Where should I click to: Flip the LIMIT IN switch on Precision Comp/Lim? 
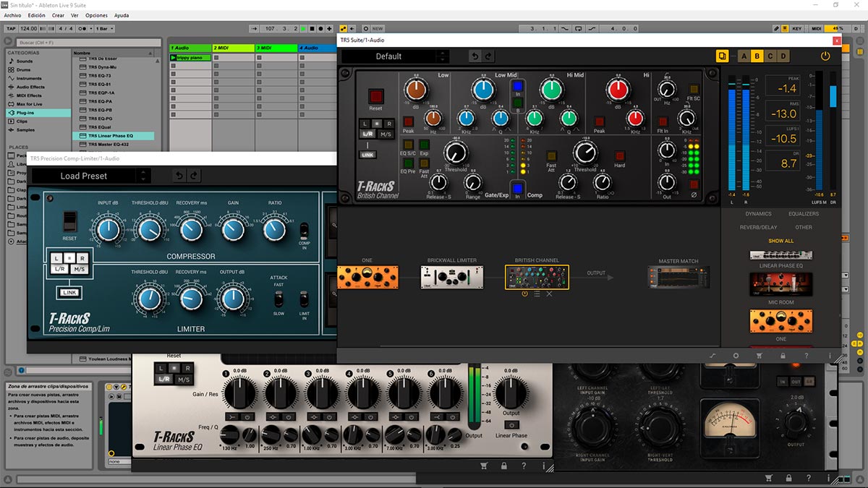304,299
